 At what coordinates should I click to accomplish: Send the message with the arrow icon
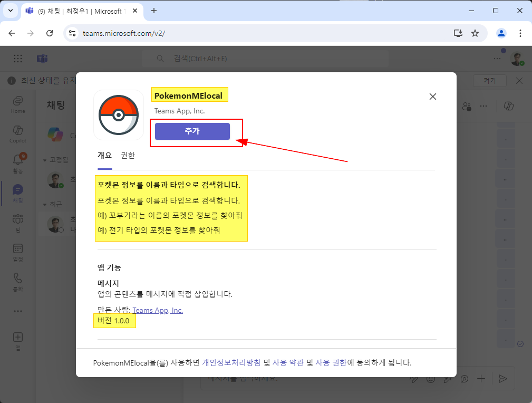pos(503,379)
